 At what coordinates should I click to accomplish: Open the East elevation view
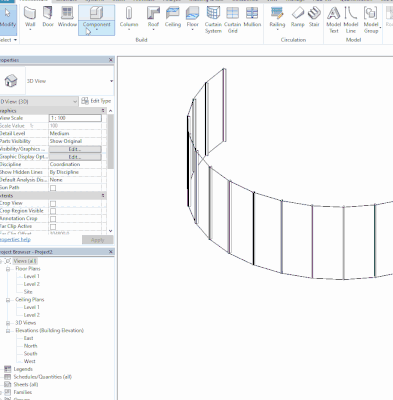28,338
